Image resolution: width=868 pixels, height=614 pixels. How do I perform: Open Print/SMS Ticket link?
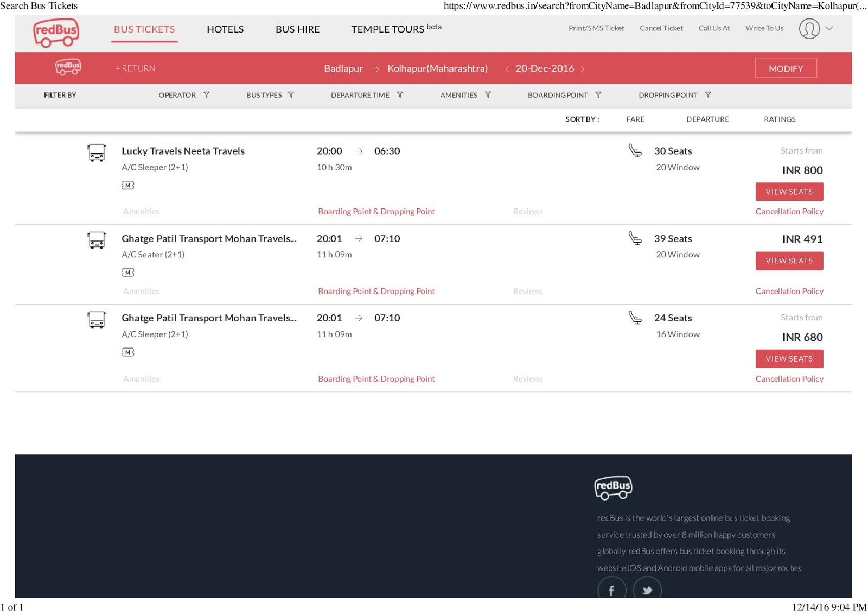point(596,28)
